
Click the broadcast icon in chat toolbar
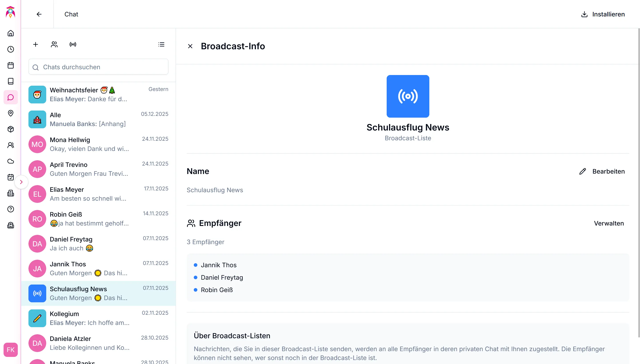pos(73,44)
